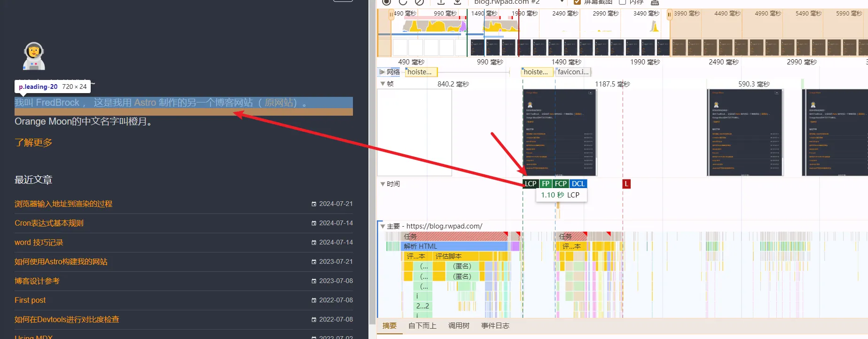Click calendar icon next to 2024-07-21
868x339 pixels.
pos(314,204)
